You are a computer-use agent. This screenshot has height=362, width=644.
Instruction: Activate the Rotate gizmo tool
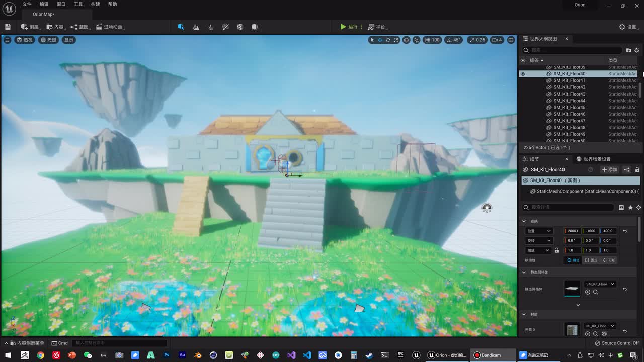(x=388, y=40)
